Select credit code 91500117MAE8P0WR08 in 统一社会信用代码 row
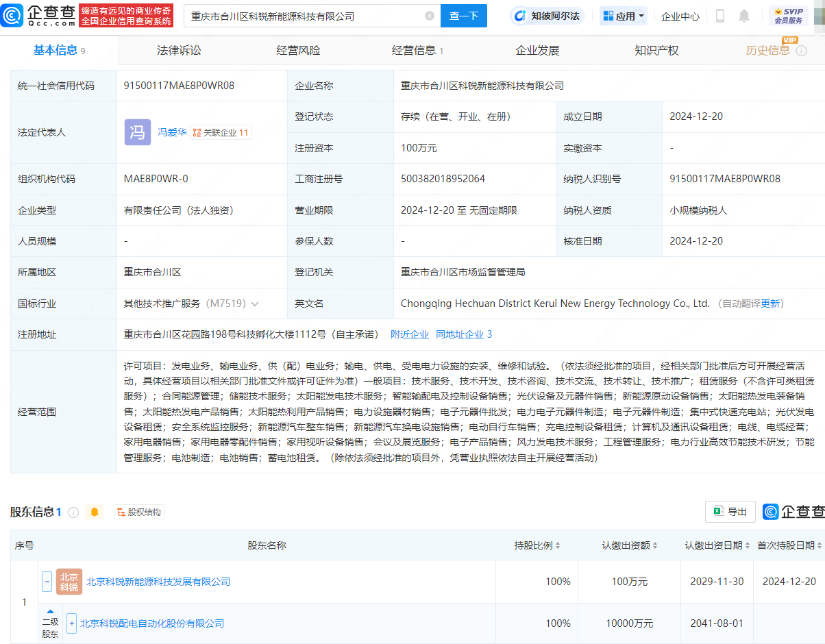The width and height of the screenshot is (825, 644). (180, 86)
